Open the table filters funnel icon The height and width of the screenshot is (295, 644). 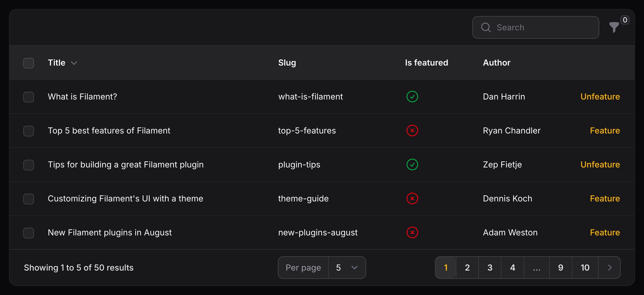click(614, 27)
